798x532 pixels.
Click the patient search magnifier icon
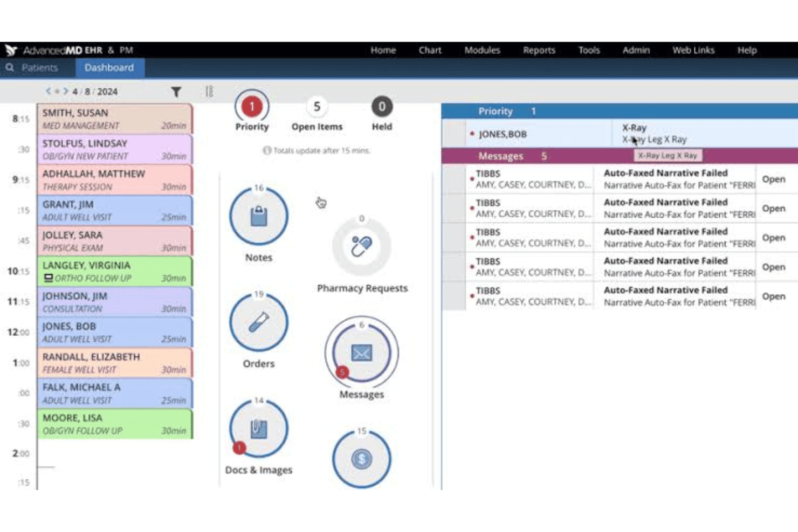(x=10, y=68)
